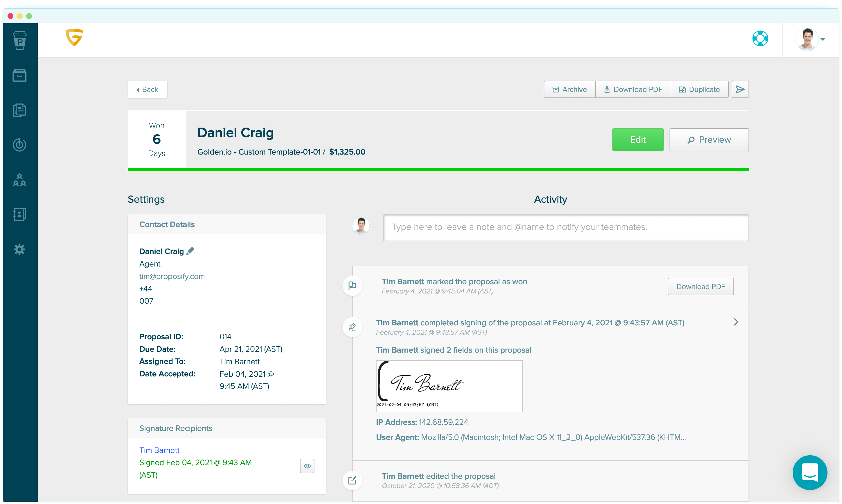Open the contacts address book sidebar icon
The height and width of the screenshot is (504, 842).
point(20,215)
